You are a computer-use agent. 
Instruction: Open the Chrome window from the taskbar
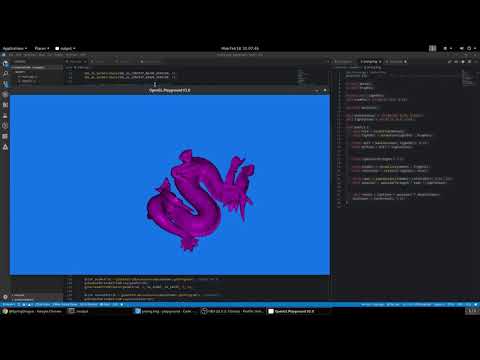(x=32, y=311)
